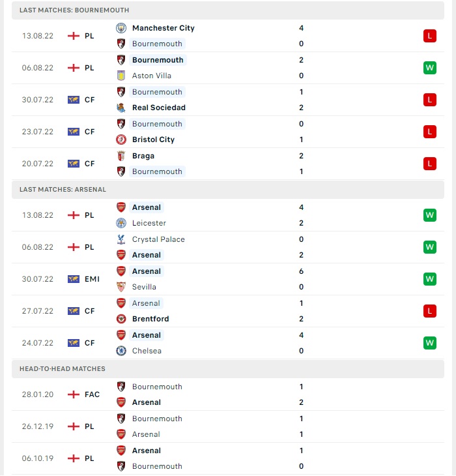This screenshot has width=456, height=476.
Task: Click the green W badge for Aston Villa match
Action: (430, 68)
